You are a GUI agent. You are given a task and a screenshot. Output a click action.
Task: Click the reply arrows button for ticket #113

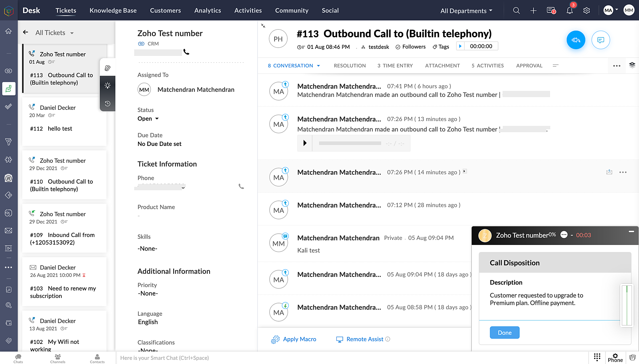[576, 40]
